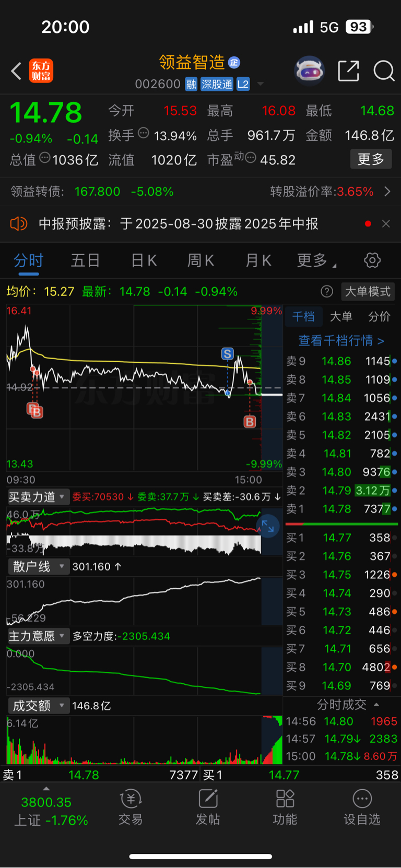Open the 发帖 post icon
Viewport: 401px width, 868px height.
point(208,807)
